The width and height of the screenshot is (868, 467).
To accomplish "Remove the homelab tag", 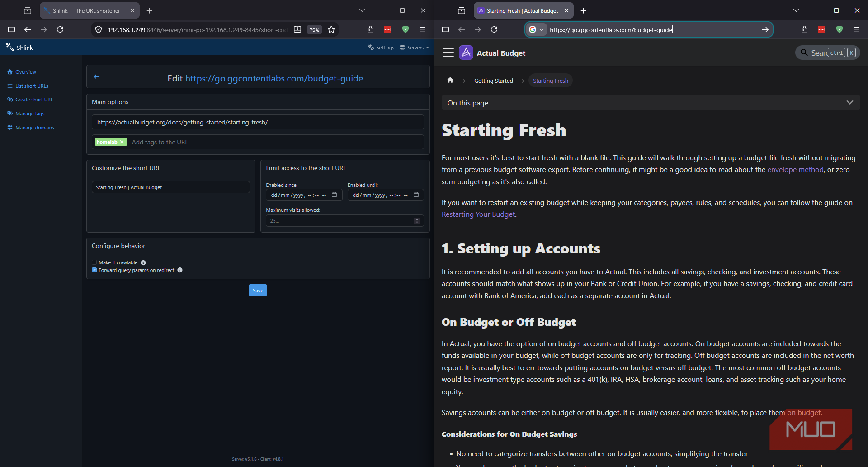I will tap(122, 142).
